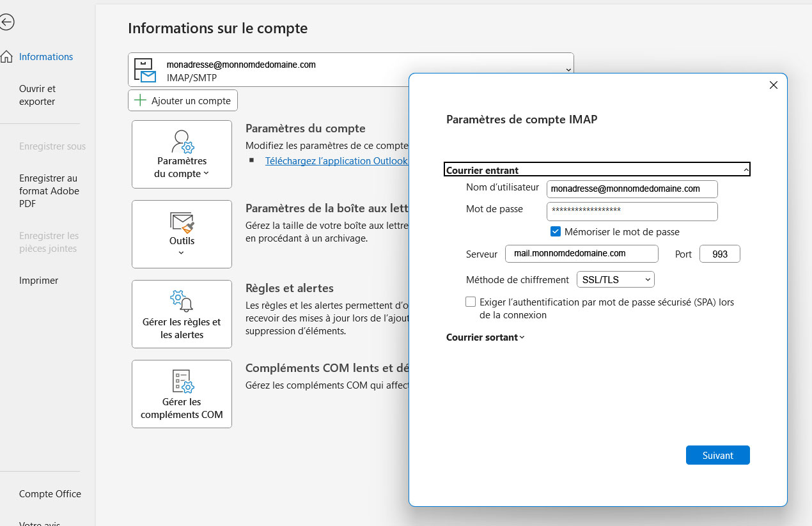
Task: Open the account selector dropdown
Action: point(567,70)
